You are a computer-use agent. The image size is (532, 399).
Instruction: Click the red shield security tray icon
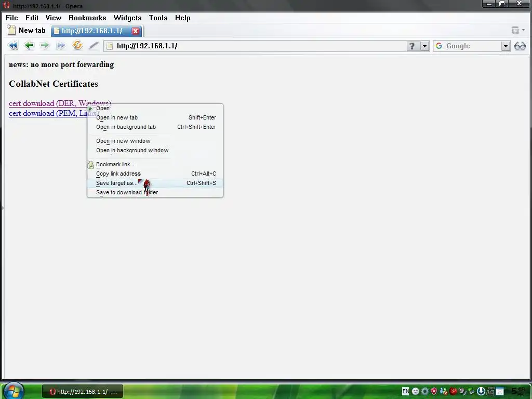434,391
